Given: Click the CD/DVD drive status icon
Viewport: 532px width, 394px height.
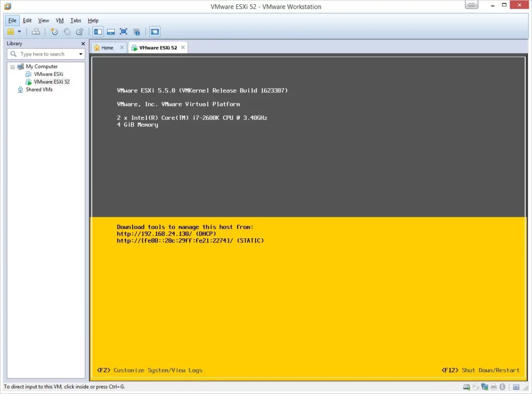Looking at the screenshot, I should 476,387.
